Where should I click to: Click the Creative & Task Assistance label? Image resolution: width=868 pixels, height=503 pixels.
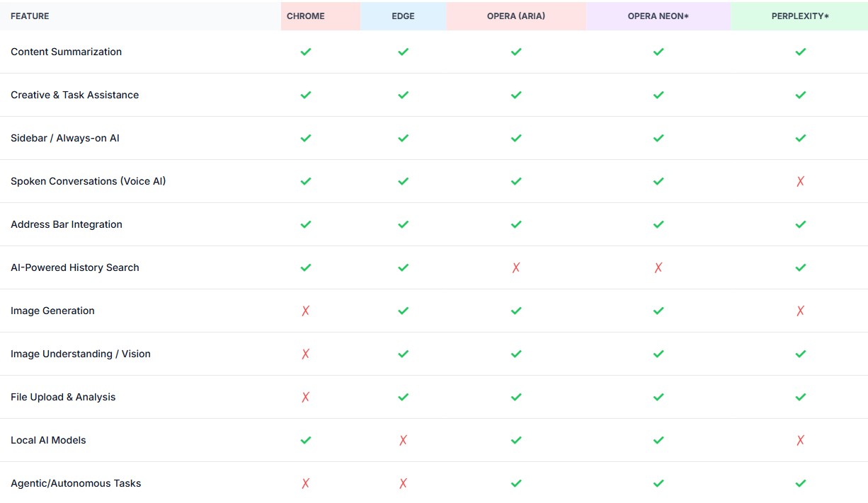pos(74,95)
